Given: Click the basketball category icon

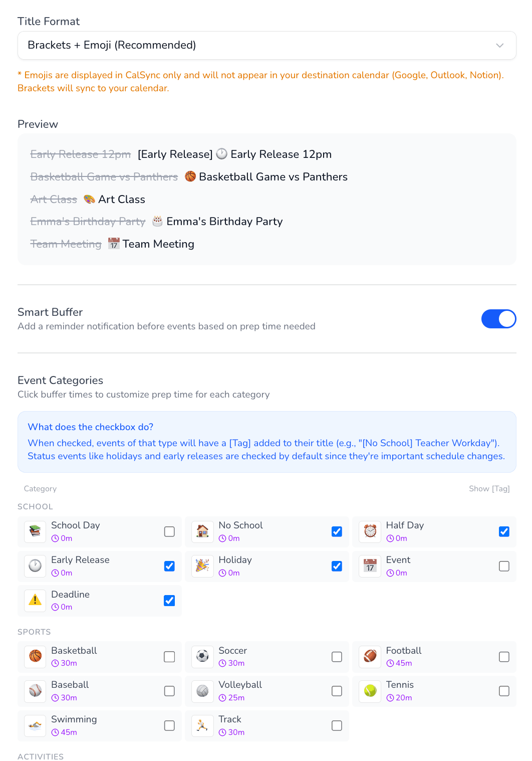Looking at the screenshot, I should [35, 656].
